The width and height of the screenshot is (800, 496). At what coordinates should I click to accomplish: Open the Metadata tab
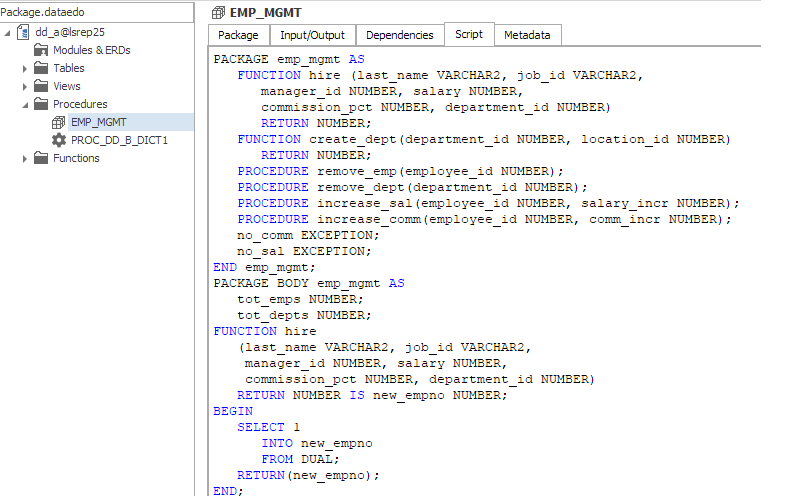[526, 35]
